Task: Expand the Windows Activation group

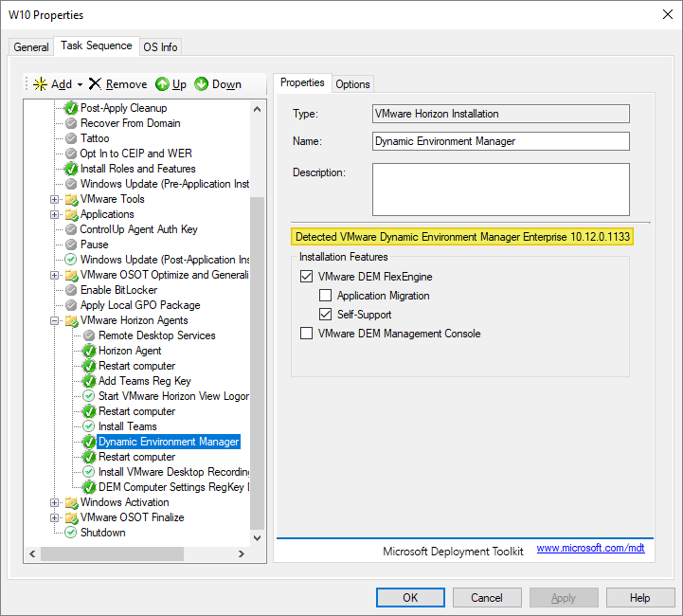Action: tap(55, 502)
